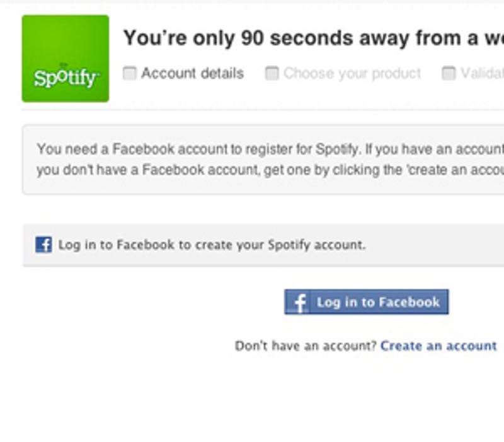
Task: Click the "Log in to Facebook to create your Spotify account" text
Action: (x=212, y=245)
